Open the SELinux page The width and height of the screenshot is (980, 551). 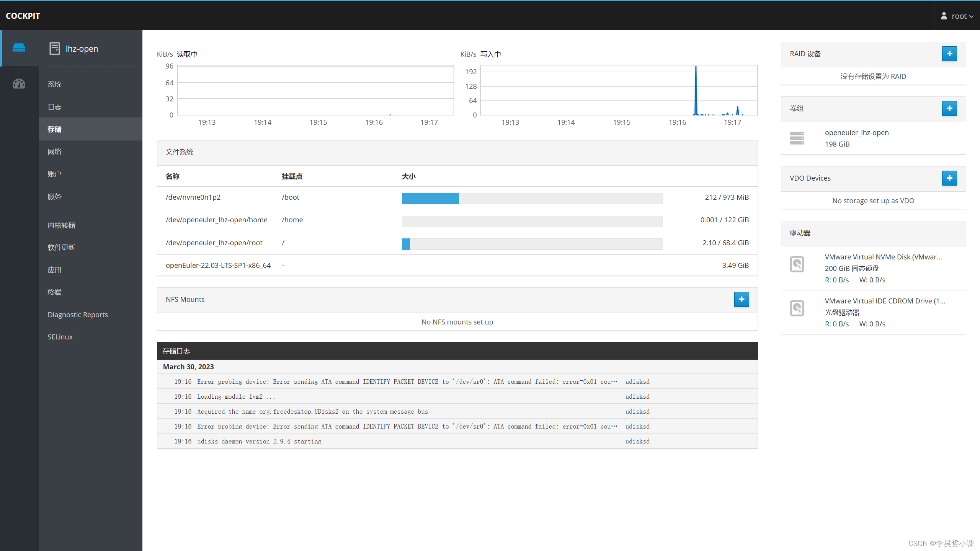click(91, 337)
